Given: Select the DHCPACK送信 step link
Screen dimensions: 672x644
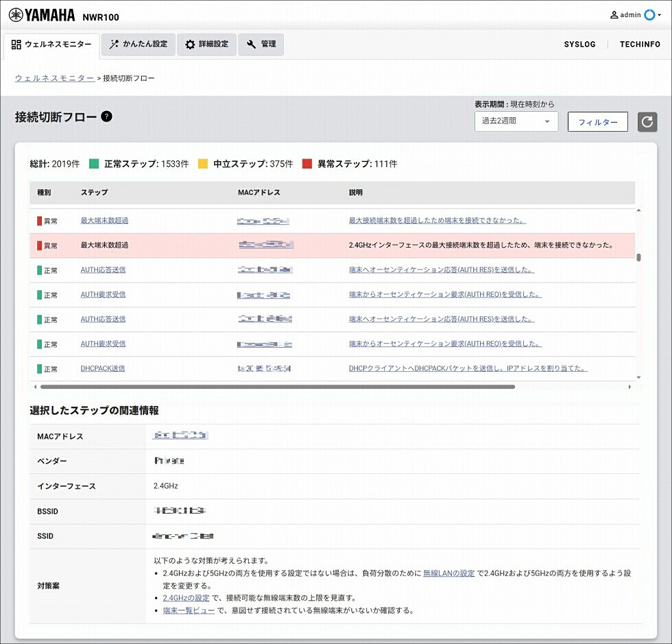Looking at the screenshot, I should 103,368.
